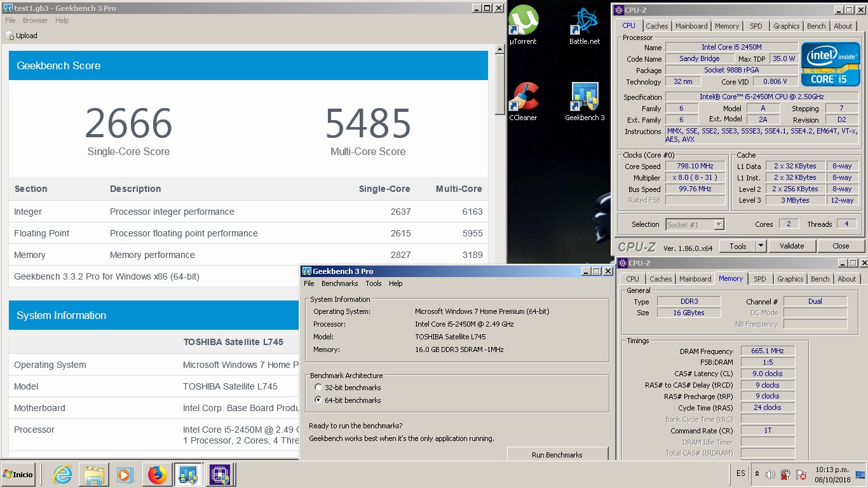Viewport: 868px width, 488px height.
Task: Switch to About tab in lower CPU-Z window
Action: click(847, 279)
